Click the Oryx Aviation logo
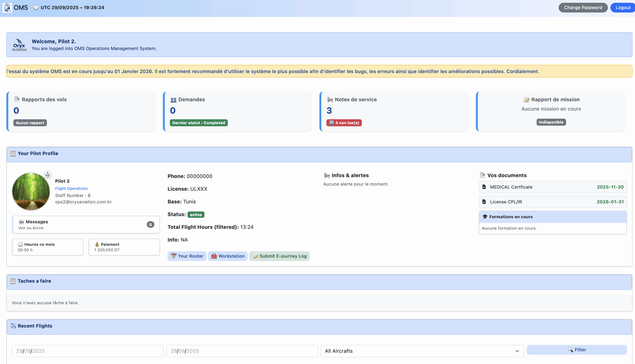635x364 pixels. pos(19,45)
